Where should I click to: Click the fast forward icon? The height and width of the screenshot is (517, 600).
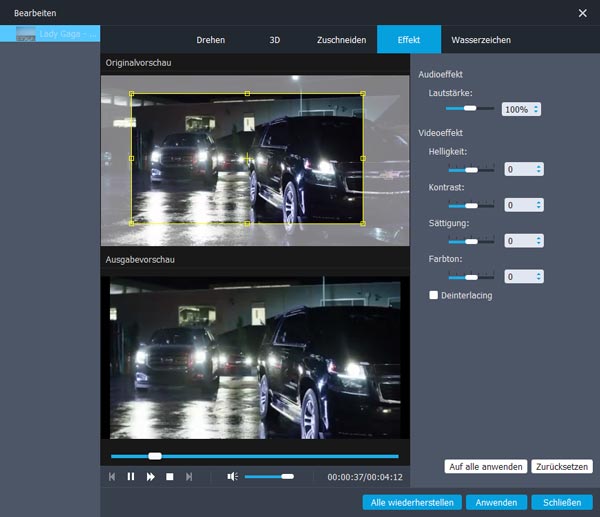pos(151,477)
